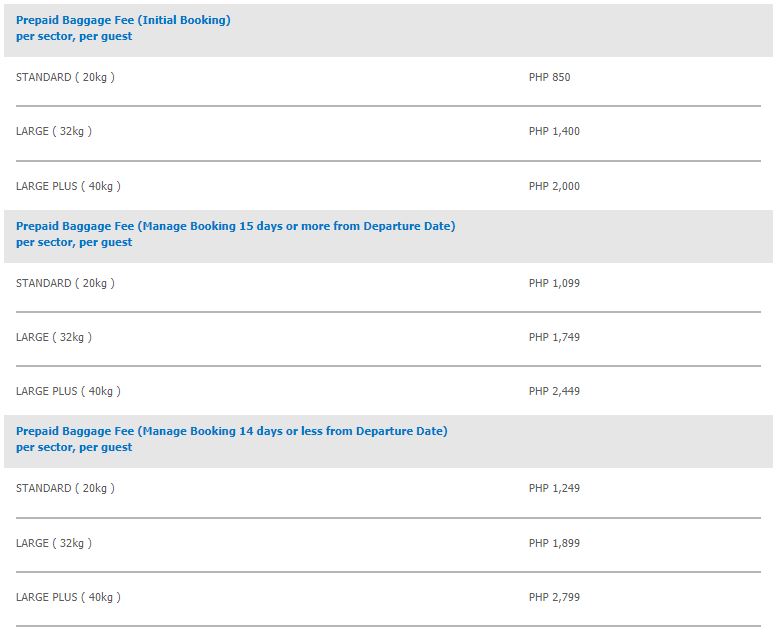Select the PHP 1,400 fee amount

pyautogui.click(x=554, y=131)
